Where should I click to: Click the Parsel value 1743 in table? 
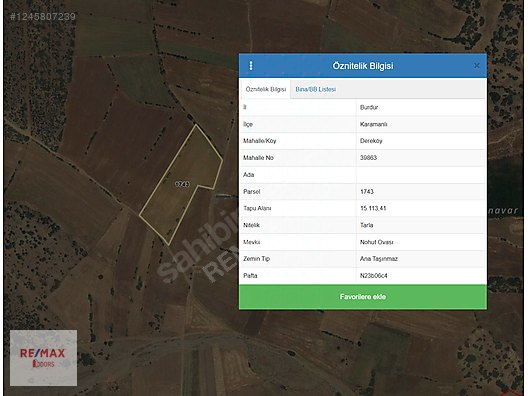(x=367, y=191)
